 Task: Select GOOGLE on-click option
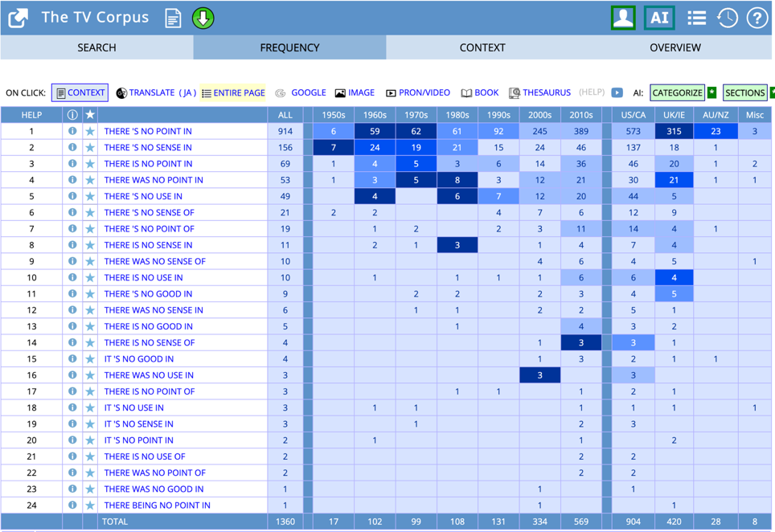point(301,93)
